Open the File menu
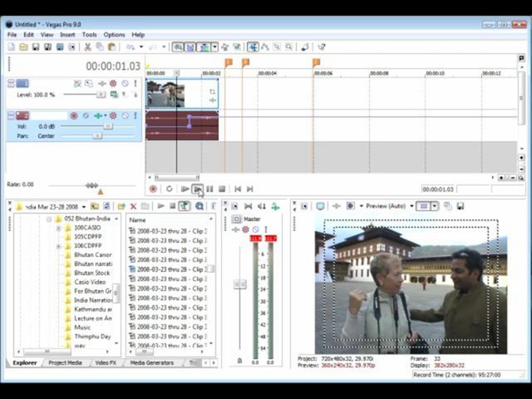Image resolution: width=532 pixels, height=399 pixels. click(x=12, y=35)
